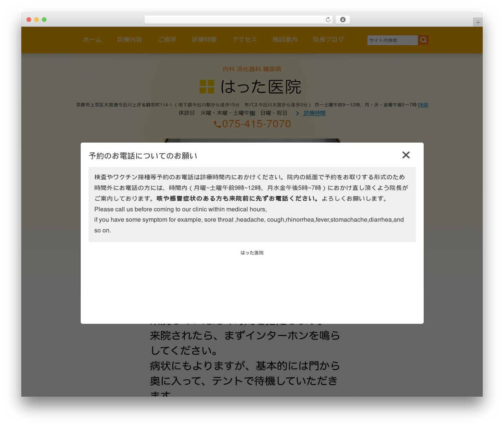Viewport: 504px width, 427px height.
Task: Open the ご挨拶 menu item
Action: click(x=167, y=40)
